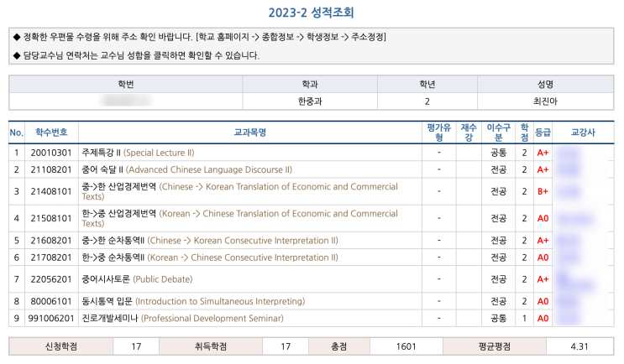Click the 학수번호 table header
The image size is (624, 364).
pos(51,133)
